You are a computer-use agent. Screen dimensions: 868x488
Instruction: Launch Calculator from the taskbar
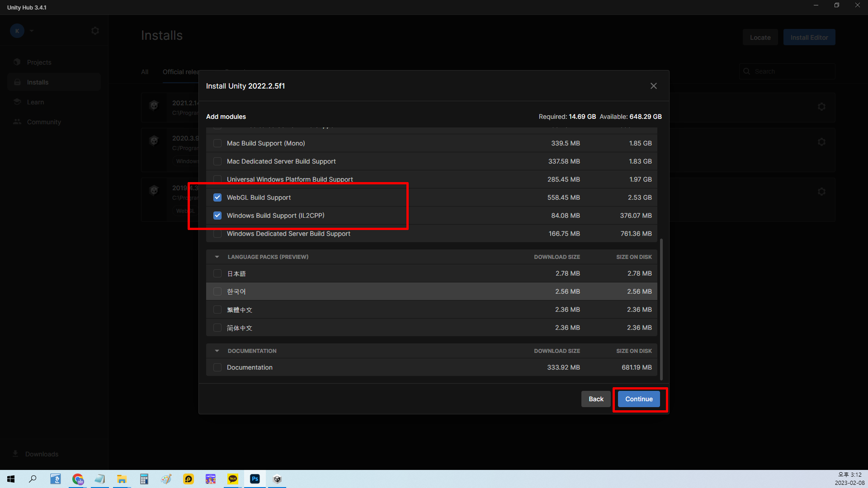click(144, 479)
